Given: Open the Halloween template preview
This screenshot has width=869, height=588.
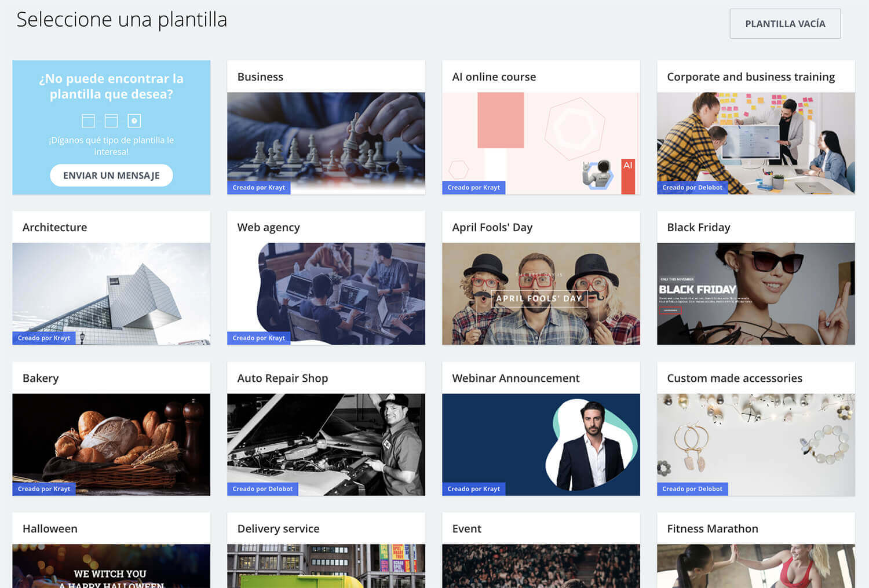Looking at the screenshot, I should click(x=111, y=565).
